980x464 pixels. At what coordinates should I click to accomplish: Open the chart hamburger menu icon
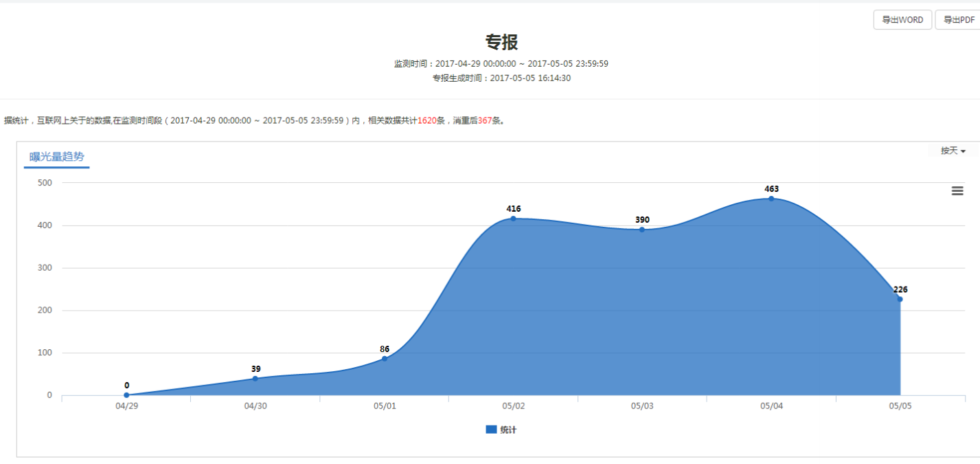[x=957, y=191]
